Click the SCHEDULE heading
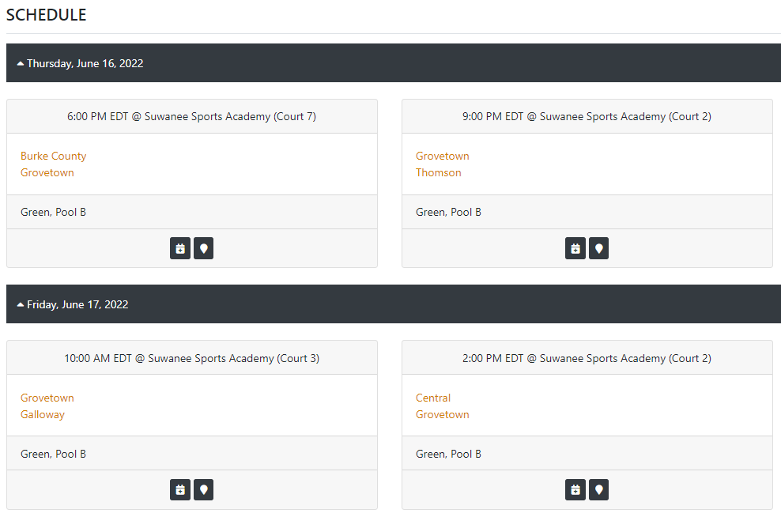Image resolution: width=781 pixels, height=532 pixels. (47, 15)
